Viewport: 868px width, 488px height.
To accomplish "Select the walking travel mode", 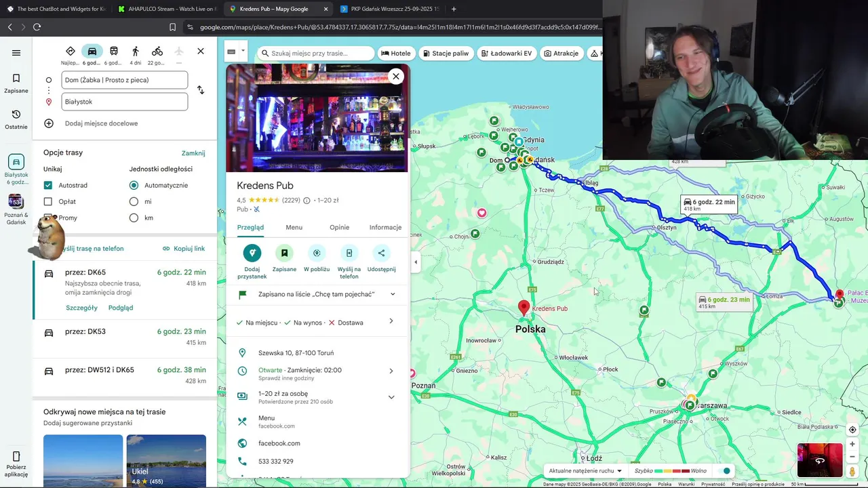I will [136, 52].
